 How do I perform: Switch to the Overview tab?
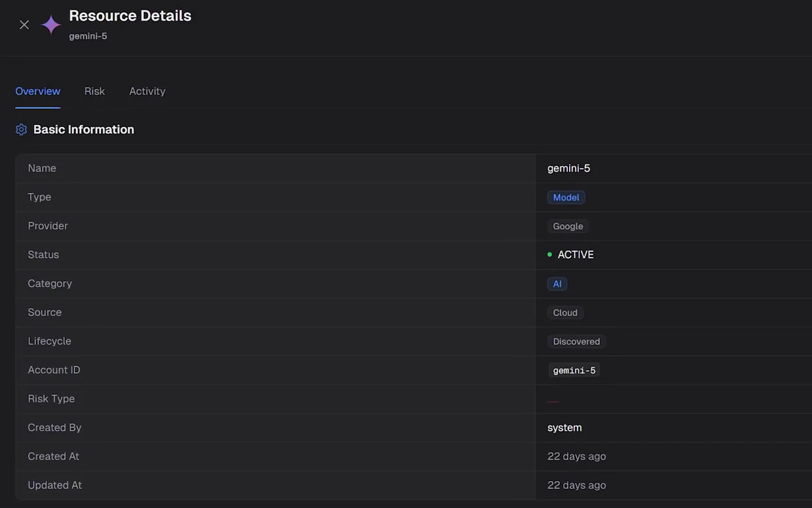(x=38, y=91)
